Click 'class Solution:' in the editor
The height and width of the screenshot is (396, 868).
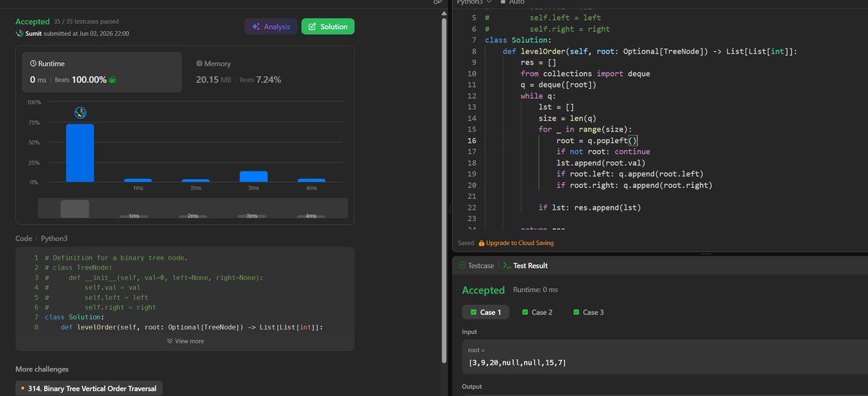click(518, 40)
